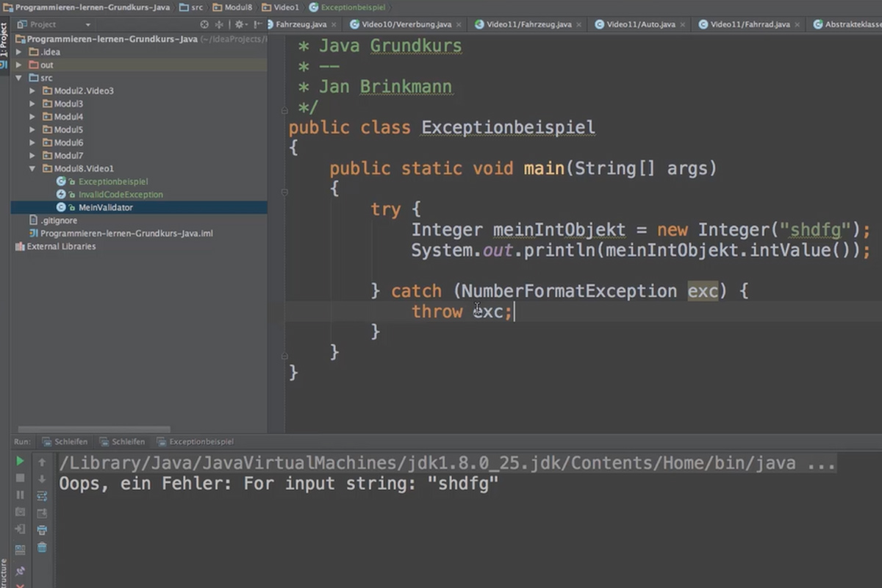Dump threads with the camera icon

pyautogui.click(x=20, y=512)
